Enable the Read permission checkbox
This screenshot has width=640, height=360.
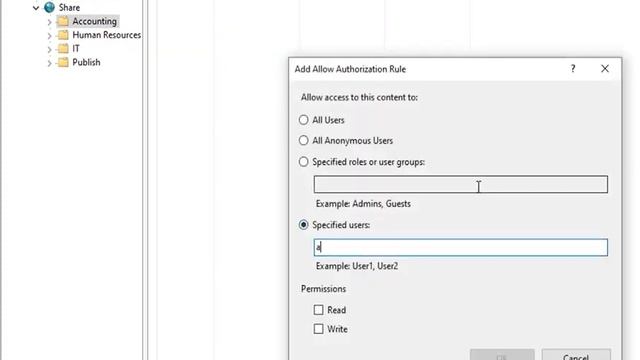coord(318,310)
